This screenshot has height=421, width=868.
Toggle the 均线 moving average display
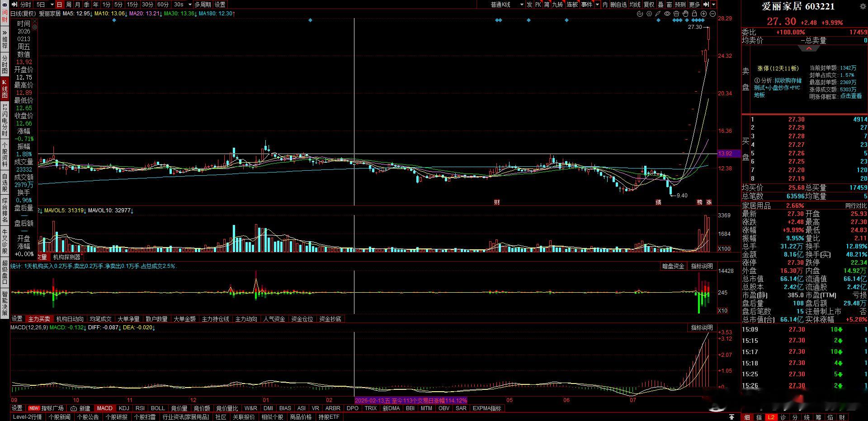pos(635,5)
